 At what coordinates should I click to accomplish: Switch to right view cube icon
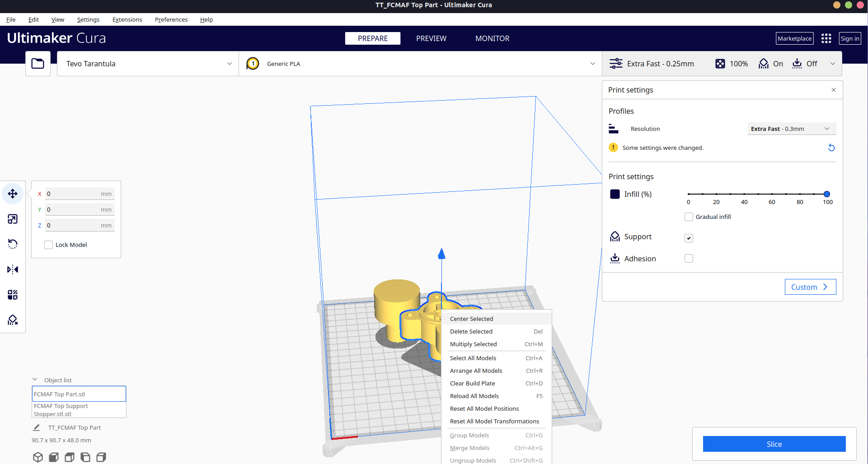coord(101,457)
